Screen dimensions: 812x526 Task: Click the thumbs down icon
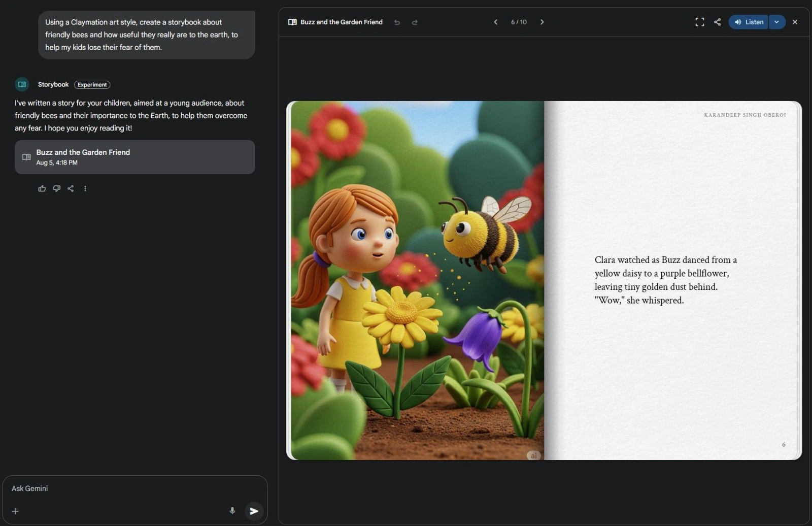click(x=56, y=188)
